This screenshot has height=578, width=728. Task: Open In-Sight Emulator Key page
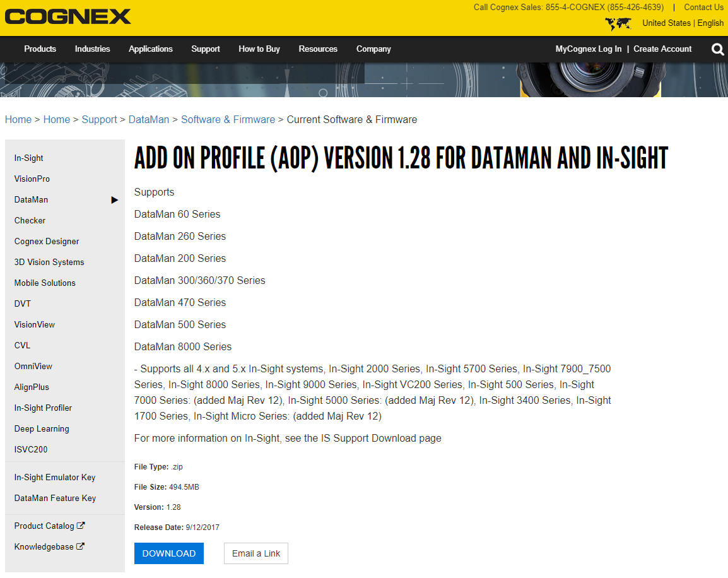click(x=55, y=477)
